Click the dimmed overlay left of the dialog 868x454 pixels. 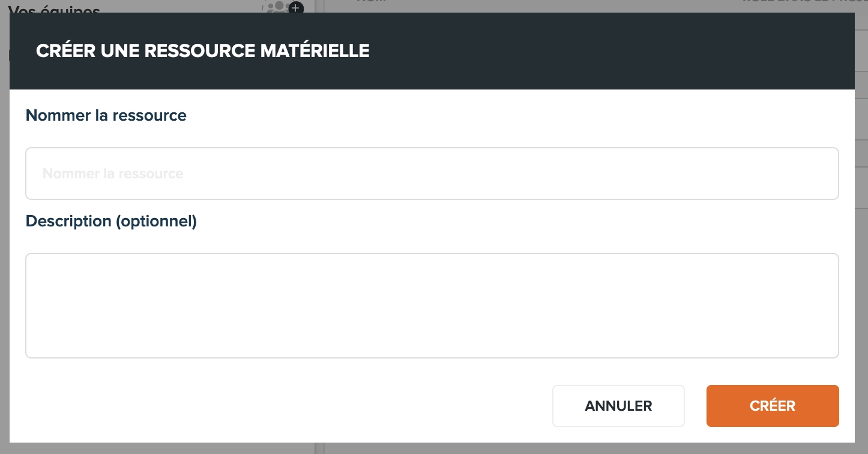click(4, 240)
